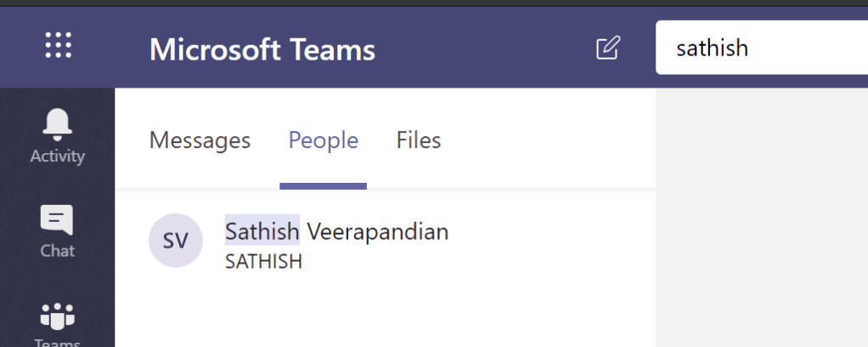Open Chat via the speech bubble icon
The height and width of the screenshot is (347, 868).
click(58, 220)
